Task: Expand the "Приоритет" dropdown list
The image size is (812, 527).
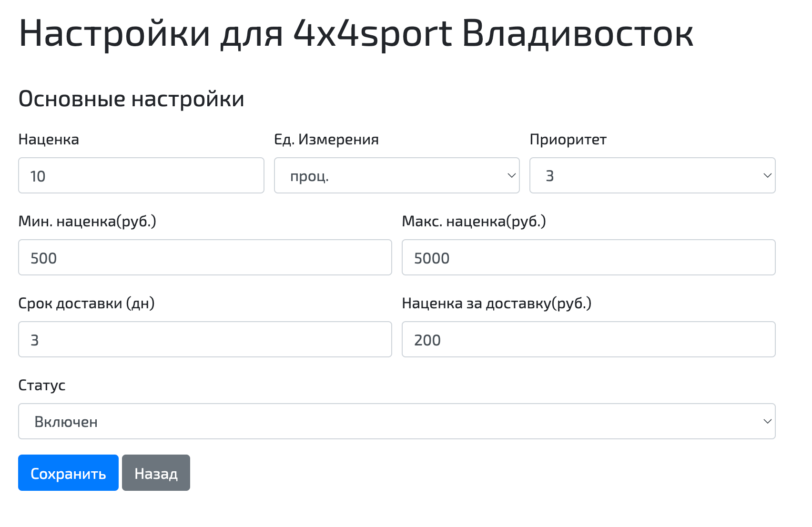Action: (652, 175)
